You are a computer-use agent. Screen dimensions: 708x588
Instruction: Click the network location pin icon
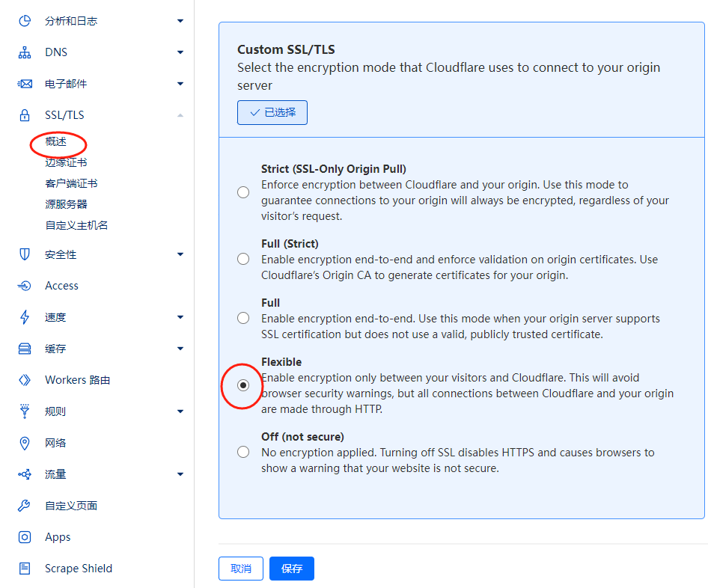tap(25, 443)
